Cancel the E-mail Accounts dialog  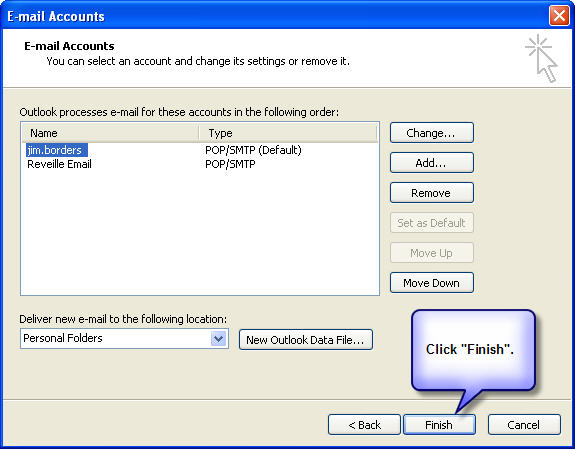524,424
